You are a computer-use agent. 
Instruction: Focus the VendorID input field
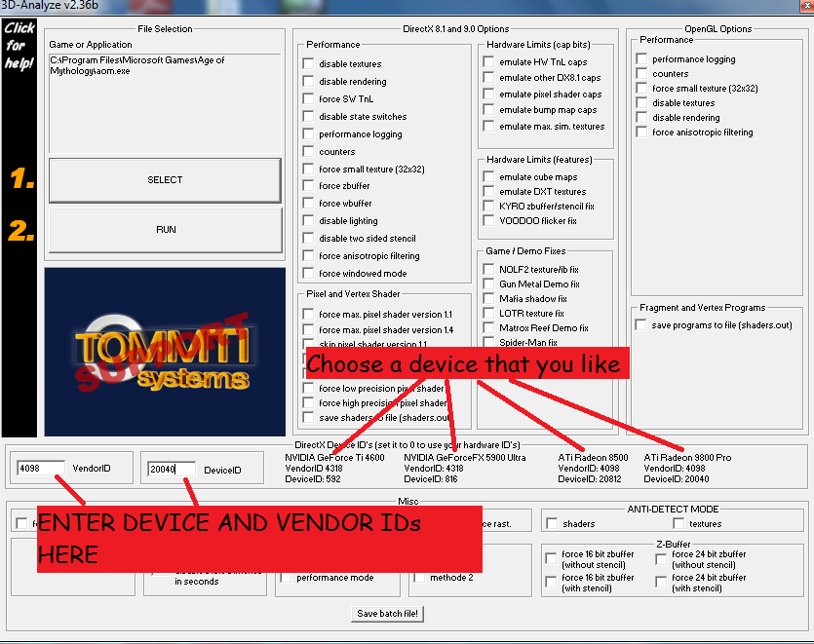point(41,468)
